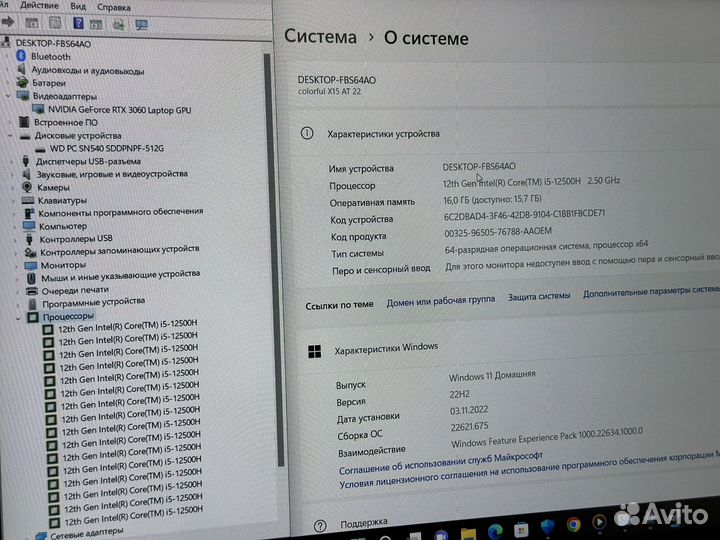
Task: Click the Компьютер category icon
Action: click(29, 226)
